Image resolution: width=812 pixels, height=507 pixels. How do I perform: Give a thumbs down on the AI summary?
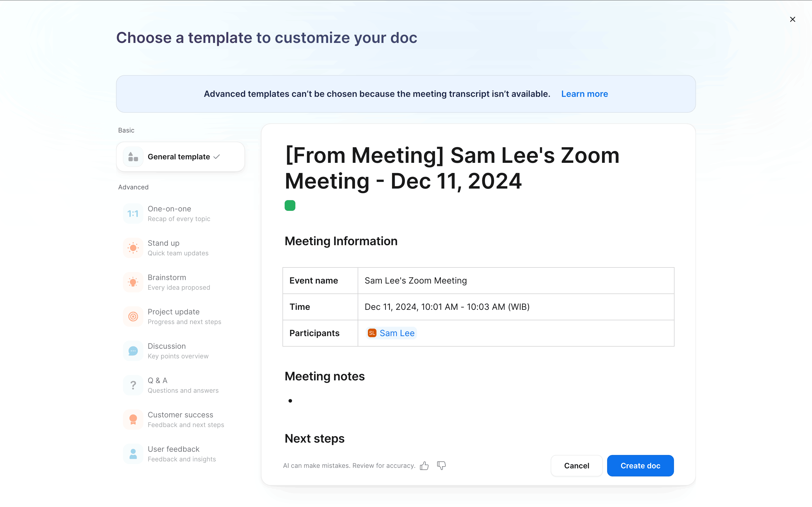(441, 465)
